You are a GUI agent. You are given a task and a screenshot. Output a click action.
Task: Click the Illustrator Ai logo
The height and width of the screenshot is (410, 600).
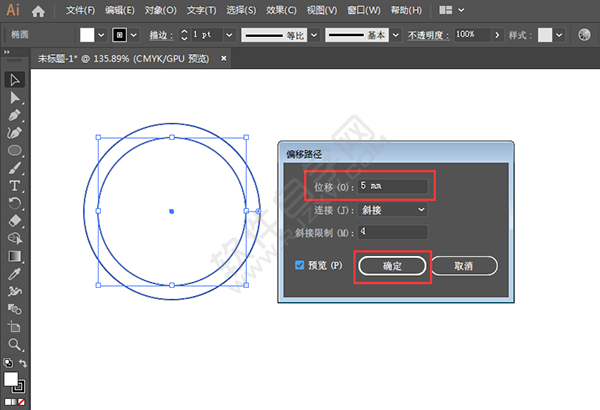coord(13,10)
